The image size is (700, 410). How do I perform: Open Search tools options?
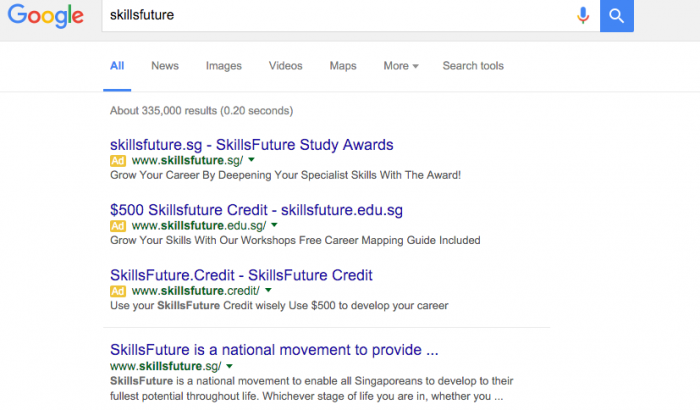(473, 66)
